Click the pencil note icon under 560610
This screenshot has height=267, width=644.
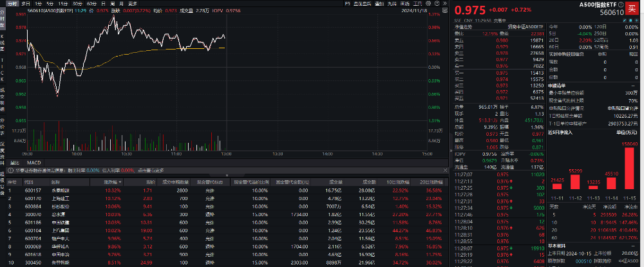[624, 20]
